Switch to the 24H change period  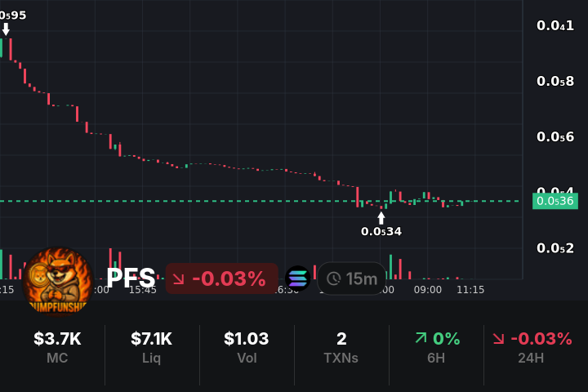(x=531, y=348)
